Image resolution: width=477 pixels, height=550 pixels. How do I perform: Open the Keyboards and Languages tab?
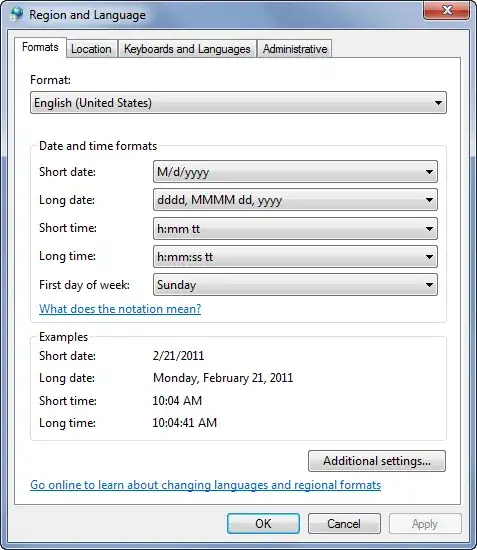[x=187, y=49]
